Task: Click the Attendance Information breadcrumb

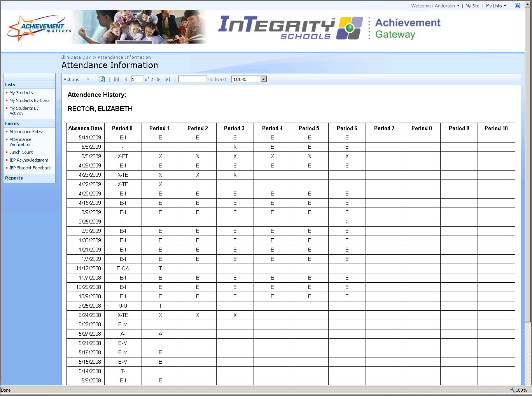Action: [124, 57]
